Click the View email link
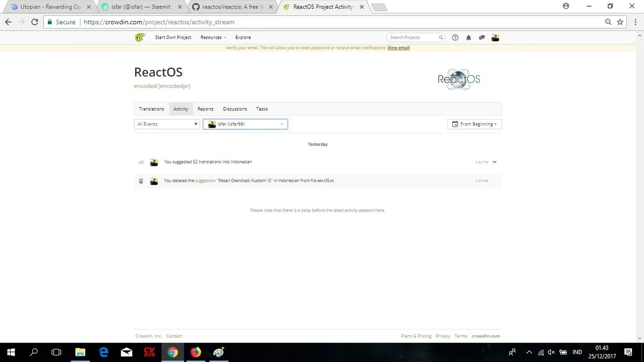The width and height of the screenshot is (644, 362). tap(398, 48)
